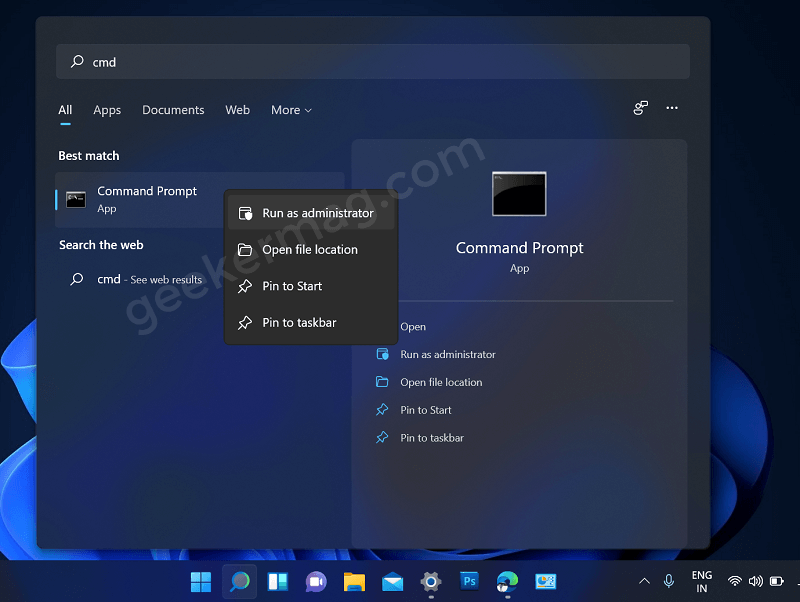Viewport: 800px width, 602px height.
Task: Switch to the Apps search tab
Action: 107,110
